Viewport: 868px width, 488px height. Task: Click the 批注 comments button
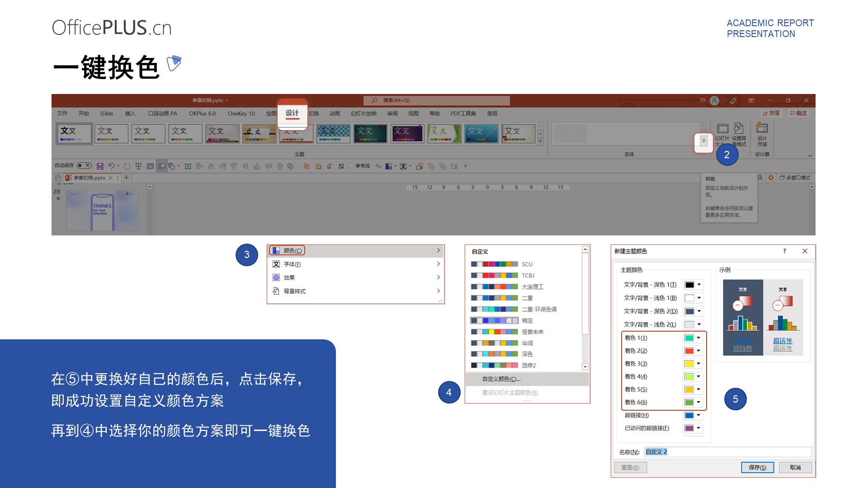coord(798,113)
